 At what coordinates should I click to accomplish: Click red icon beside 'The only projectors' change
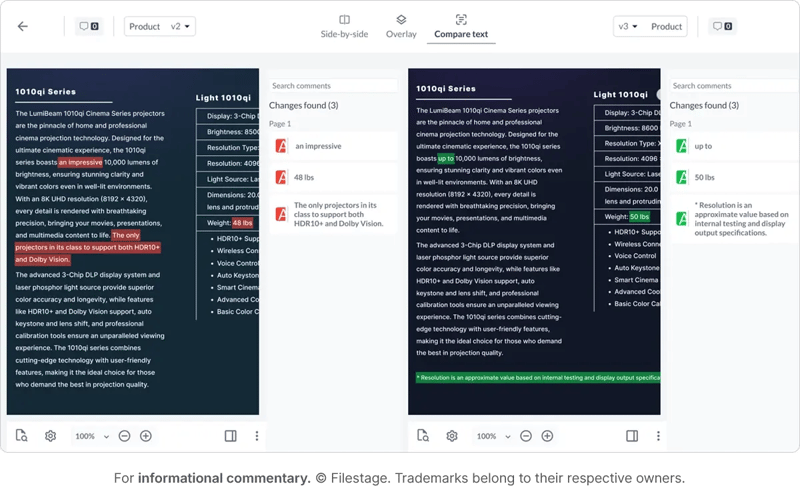281,214
